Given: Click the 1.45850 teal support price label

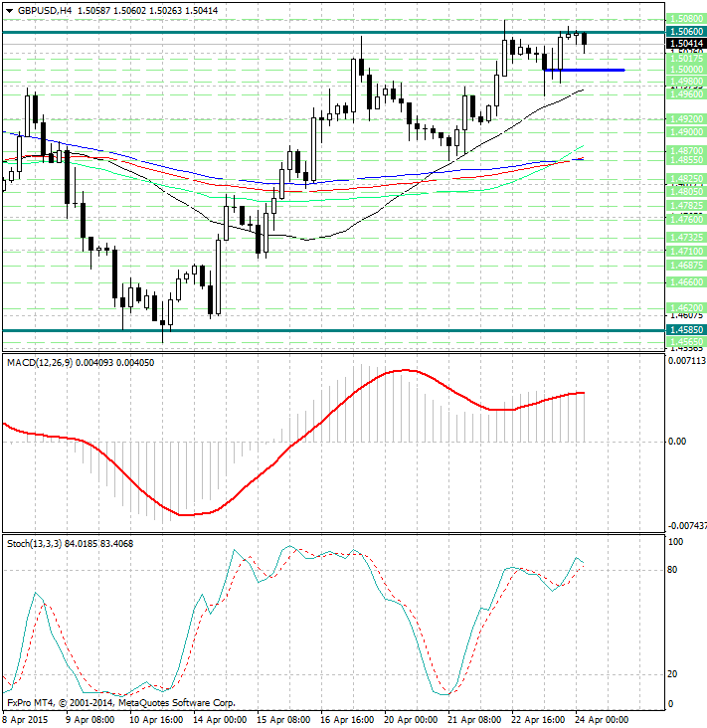Looking at the screenshot, I should pos(687,330).
